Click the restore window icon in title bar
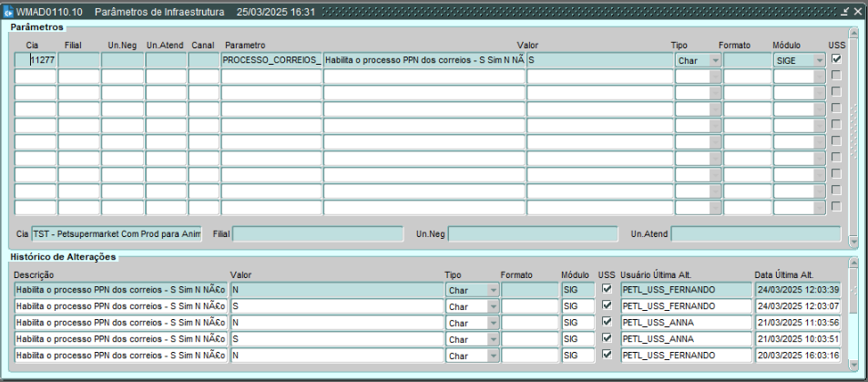 pyautogui.click(x=844, y=11)
